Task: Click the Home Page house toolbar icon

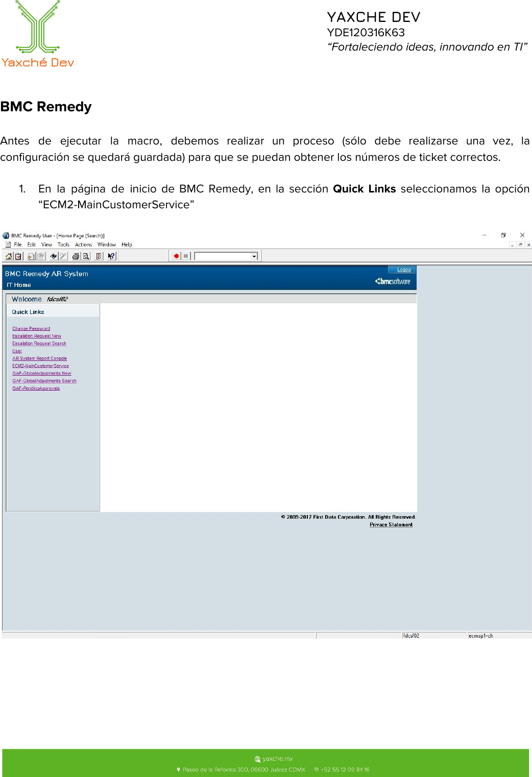Action: 9,256
